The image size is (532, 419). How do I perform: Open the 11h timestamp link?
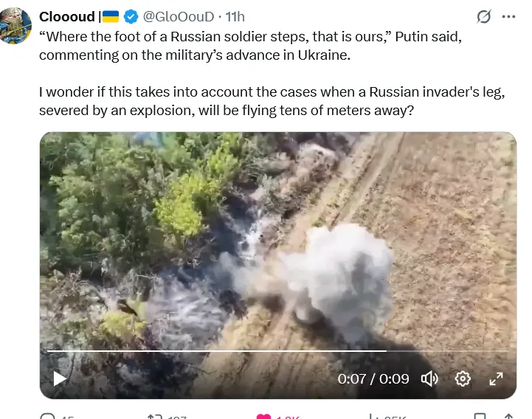[x=235, y=17]
